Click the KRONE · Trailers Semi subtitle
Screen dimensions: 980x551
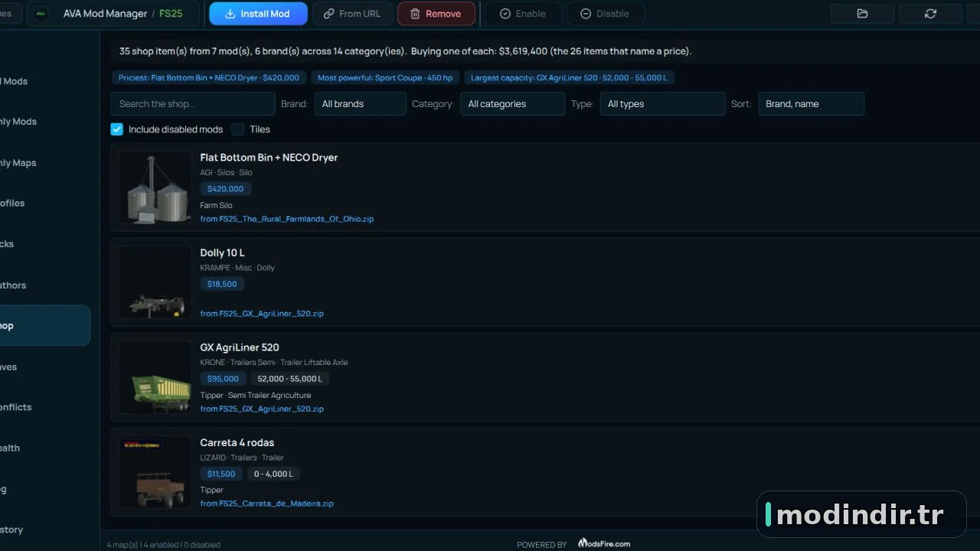click(x=274, y=363)
